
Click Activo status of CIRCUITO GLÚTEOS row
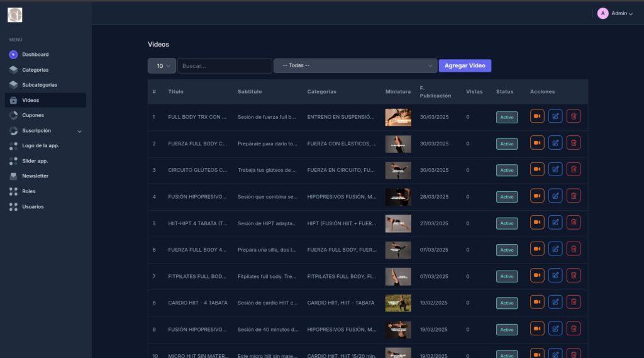tap(506, 170)
